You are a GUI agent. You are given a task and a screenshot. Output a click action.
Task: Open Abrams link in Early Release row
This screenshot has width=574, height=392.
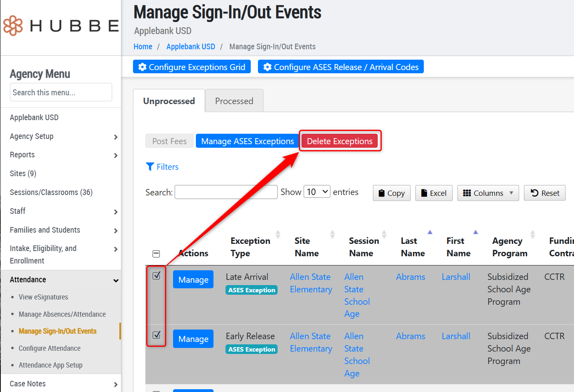411,336
